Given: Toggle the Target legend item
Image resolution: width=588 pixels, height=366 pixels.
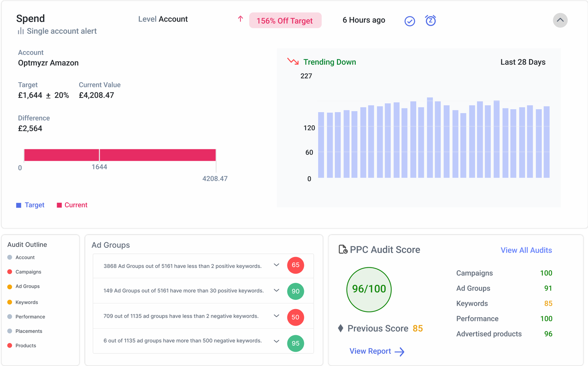Looking at the screenshot, I should [31, 205].
